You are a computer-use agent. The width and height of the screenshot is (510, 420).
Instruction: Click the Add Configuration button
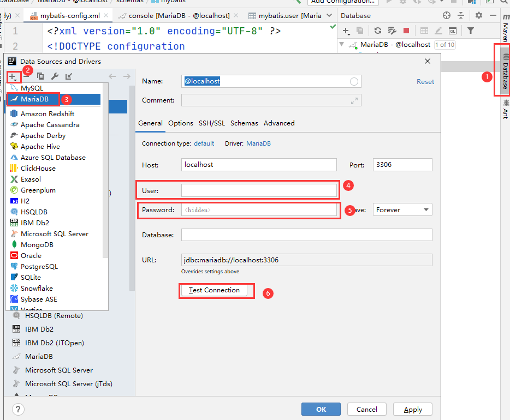(343, 2)
